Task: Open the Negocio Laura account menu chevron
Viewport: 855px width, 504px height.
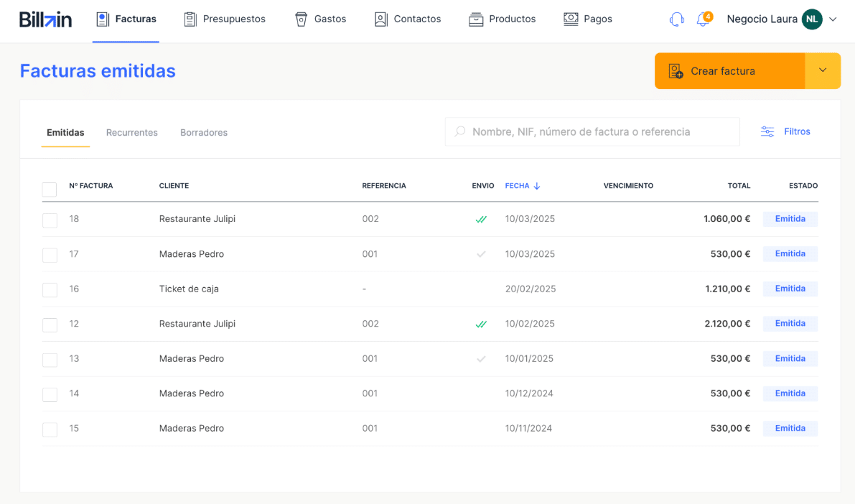Action: pyautogui.click(x=833, y=19)
